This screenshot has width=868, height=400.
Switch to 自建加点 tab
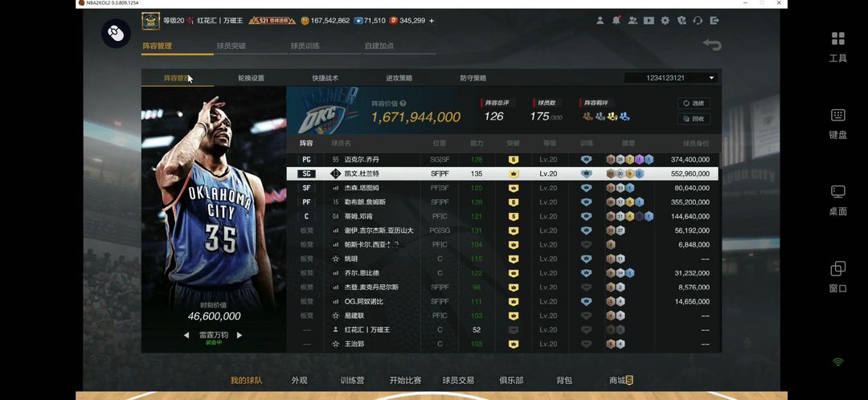pyautogui.click(x=379, y=46)
